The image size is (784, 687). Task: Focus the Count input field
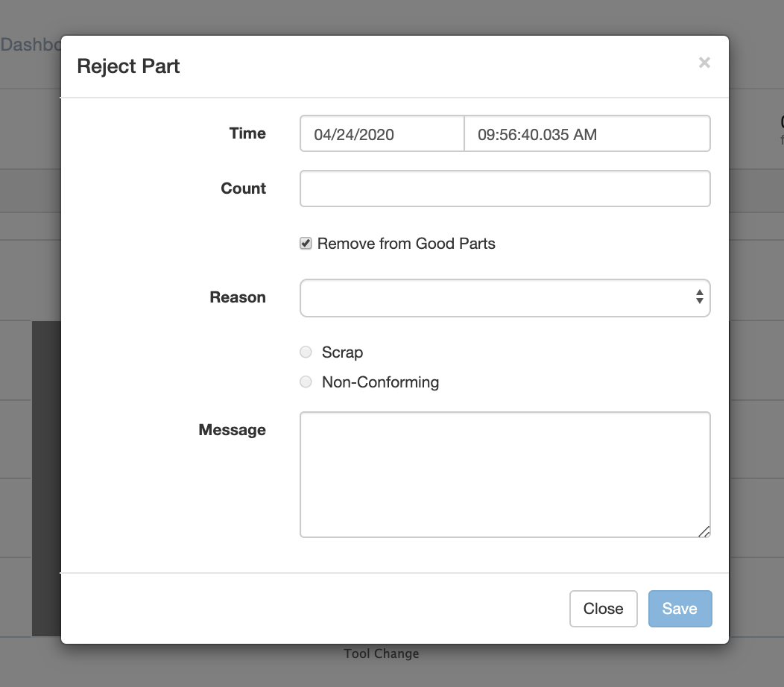505,189
